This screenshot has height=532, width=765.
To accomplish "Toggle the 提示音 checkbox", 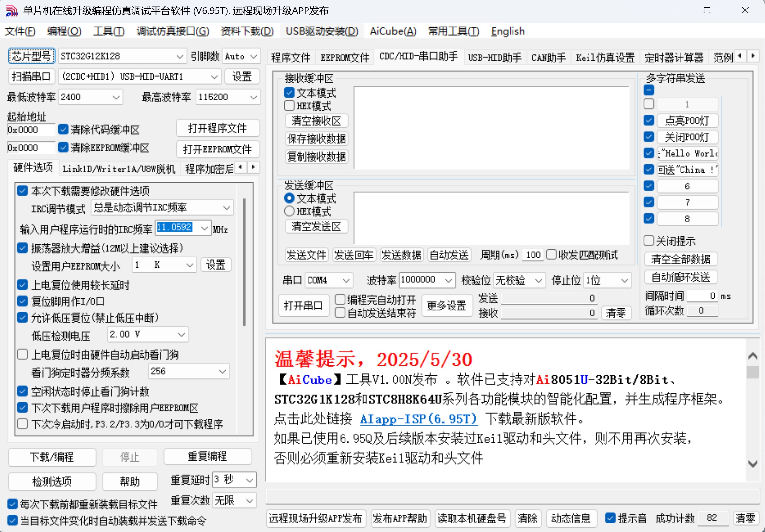I will click(x=610, y=518).
